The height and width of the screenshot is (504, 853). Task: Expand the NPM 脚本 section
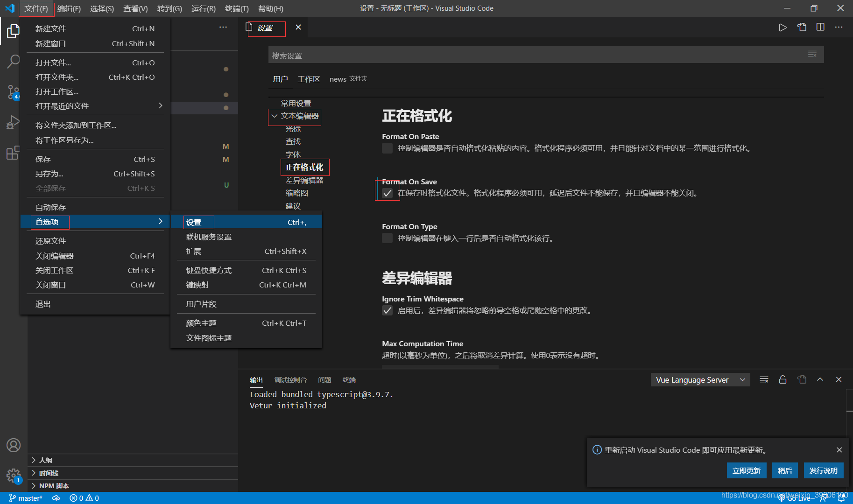tap(133, 486)
